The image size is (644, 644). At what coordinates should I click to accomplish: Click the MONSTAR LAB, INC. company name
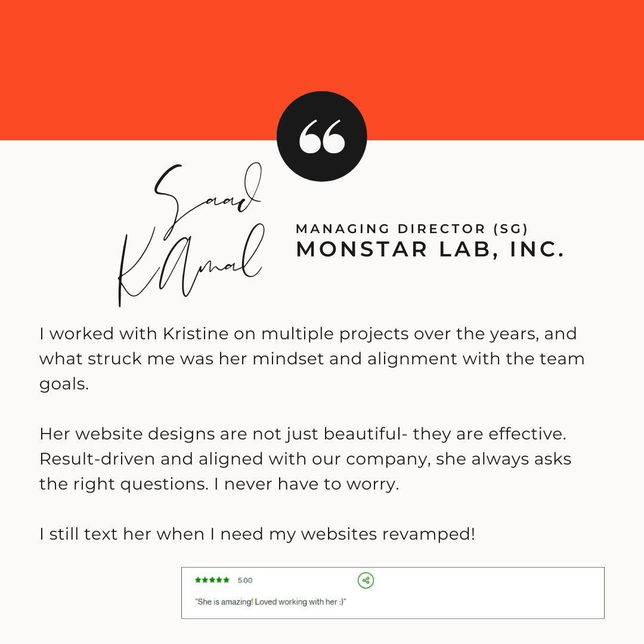coord(430,249)
